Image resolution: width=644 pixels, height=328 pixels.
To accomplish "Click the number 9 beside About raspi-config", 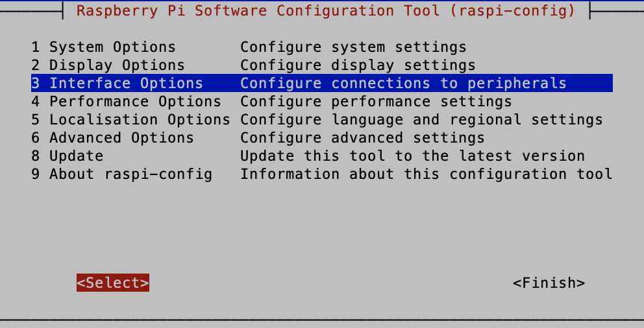I will point(36,174).
